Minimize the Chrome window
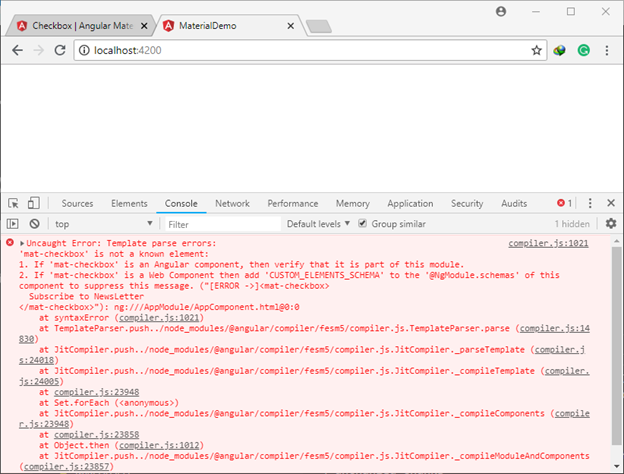Viewport: 624px width, 474px height. tap(536, 12)
